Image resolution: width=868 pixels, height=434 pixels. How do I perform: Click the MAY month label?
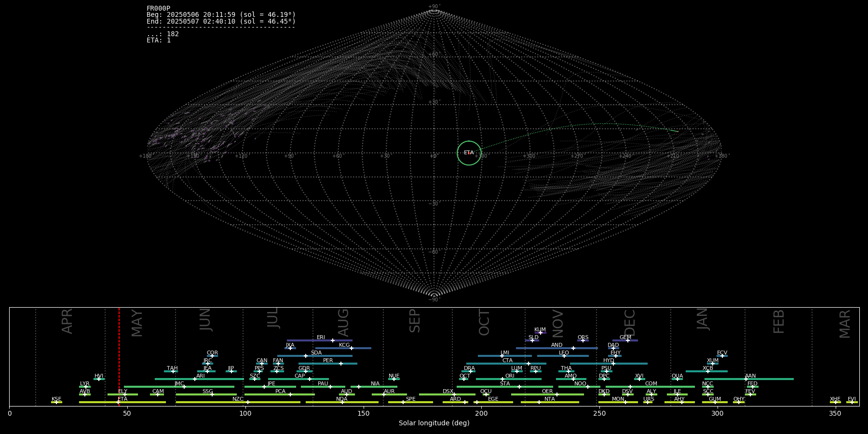click(x=137, y=323)
